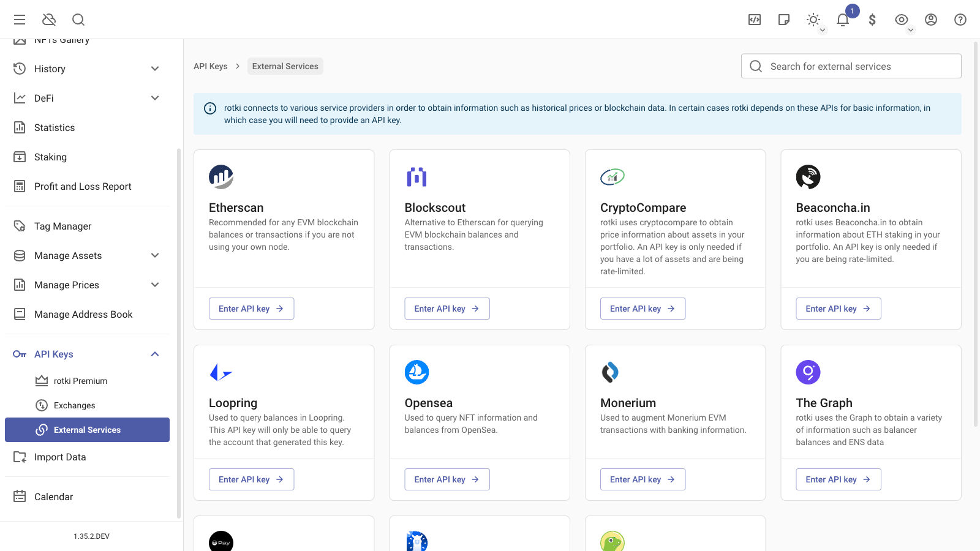Open Tag Manager
Image resolution: width=980 pixels, height=551 pixels.
pyautogui.click(x=87, y=226)
